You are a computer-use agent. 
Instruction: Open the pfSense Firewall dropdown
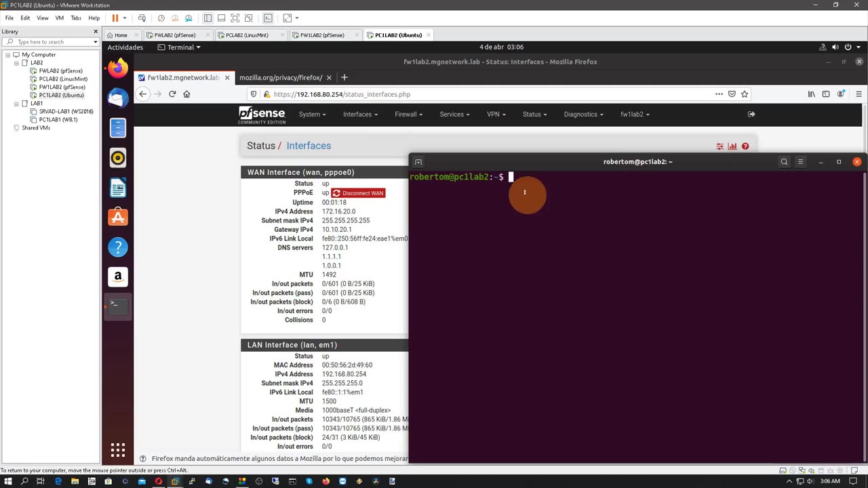point(408,115)
